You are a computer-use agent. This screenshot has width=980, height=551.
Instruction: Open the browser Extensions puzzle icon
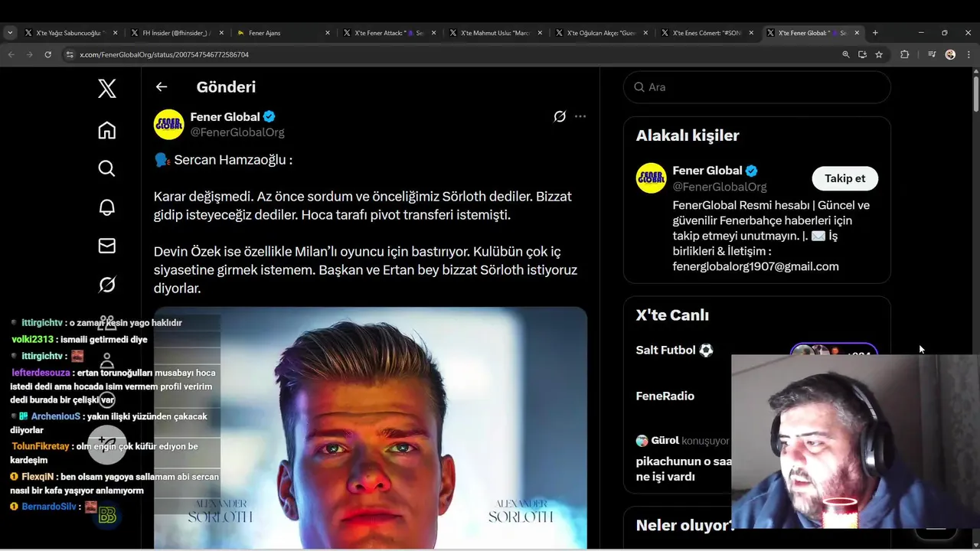(x=904, y=54)
